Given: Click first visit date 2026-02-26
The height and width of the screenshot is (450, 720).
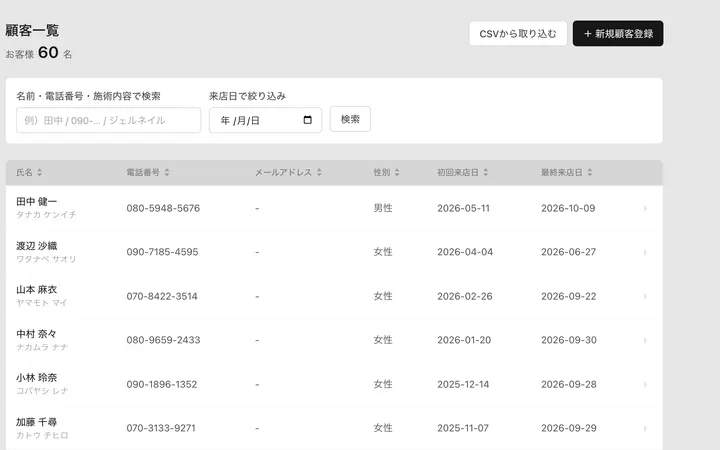Looking at the screenshot, I should coord(465,296).
